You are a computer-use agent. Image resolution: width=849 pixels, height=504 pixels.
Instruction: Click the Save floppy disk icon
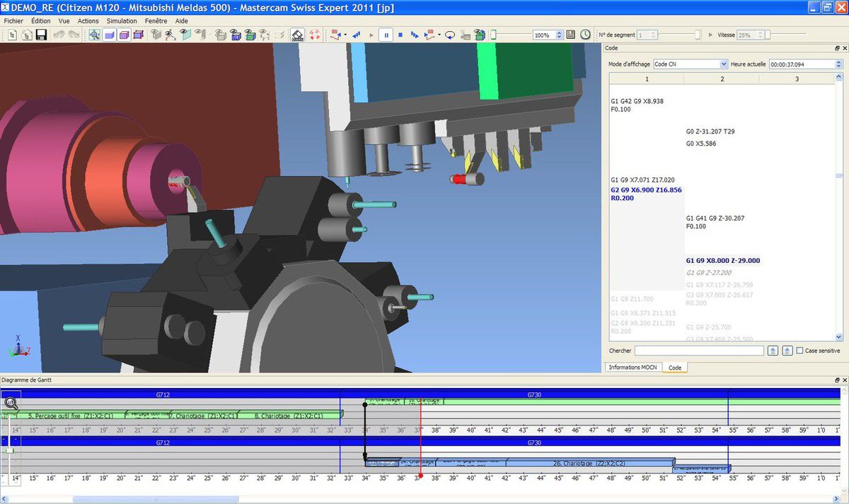click(x=41, y=35)
